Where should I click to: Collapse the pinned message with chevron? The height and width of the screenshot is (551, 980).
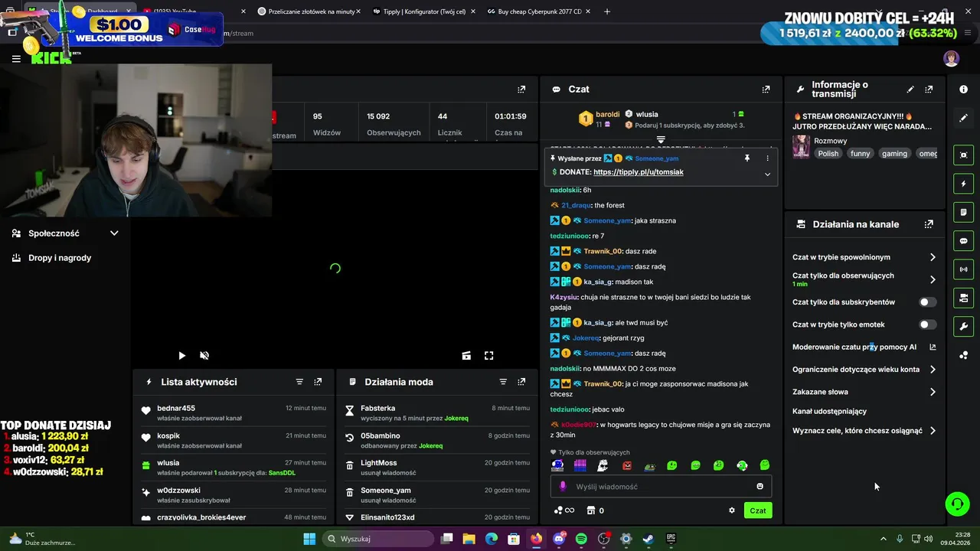coord(767,174)
